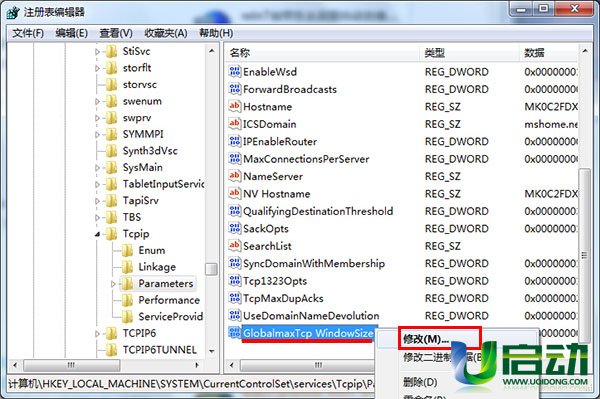Click the ForwardBroadcasts DWORD value icon
The image size is (600, 399).
coord(235,89)
